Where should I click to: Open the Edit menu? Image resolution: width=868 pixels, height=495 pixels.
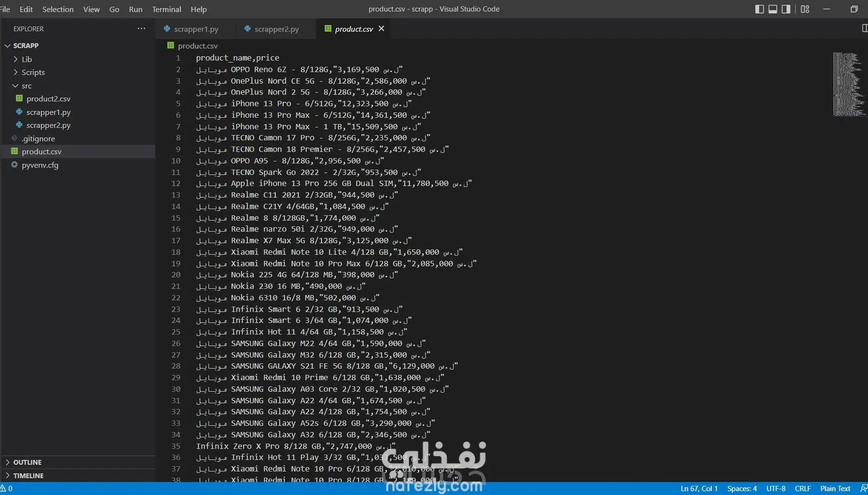[x=26, y=9]
